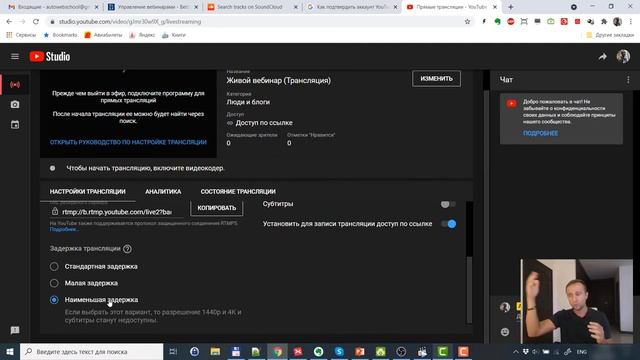Screen dimensions: 640x360
Task: Toggle the Субтитры switch
Action: click(448, 204)
